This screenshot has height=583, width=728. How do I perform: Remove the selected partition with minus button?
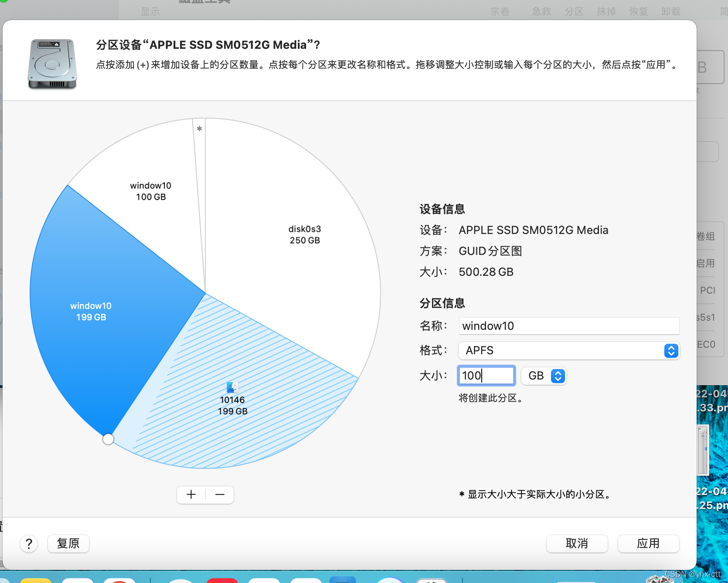coord(220,495)
